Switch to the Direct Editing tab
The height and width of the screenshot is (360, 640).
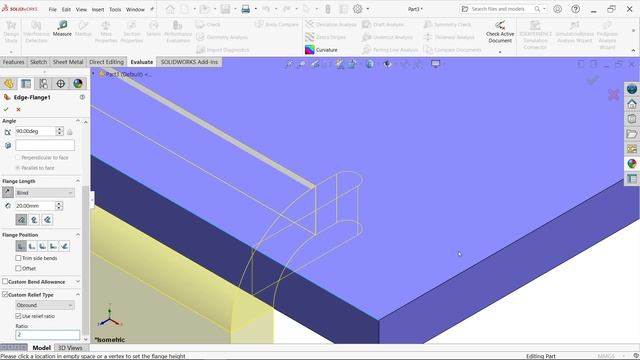[106, 62]
